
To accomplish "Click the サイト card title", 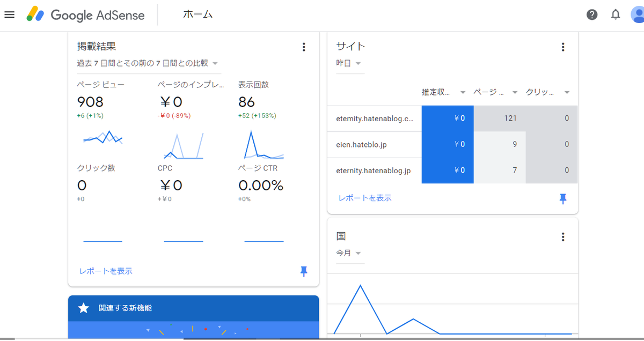I will pos(350,47).
